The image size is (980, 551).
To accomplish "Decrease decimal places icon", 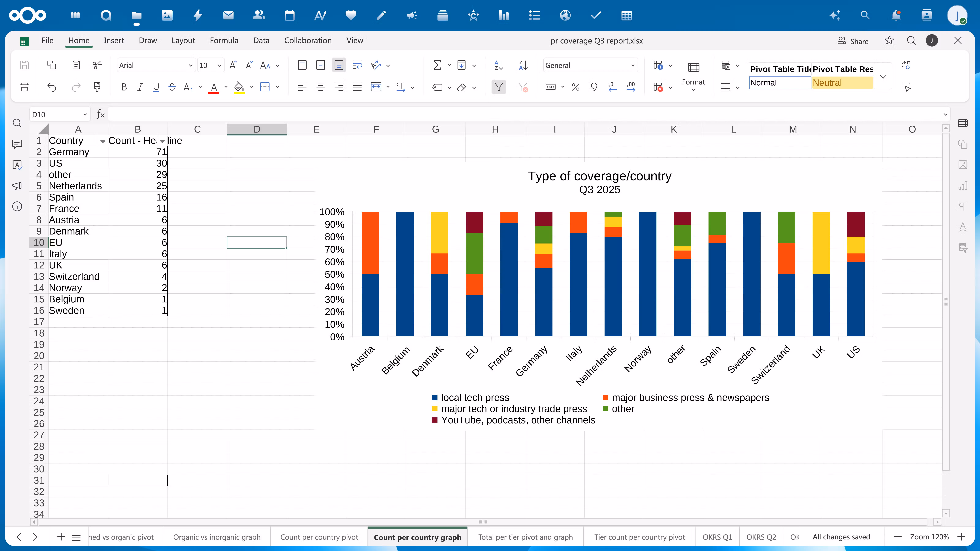I will pos(612,87).
